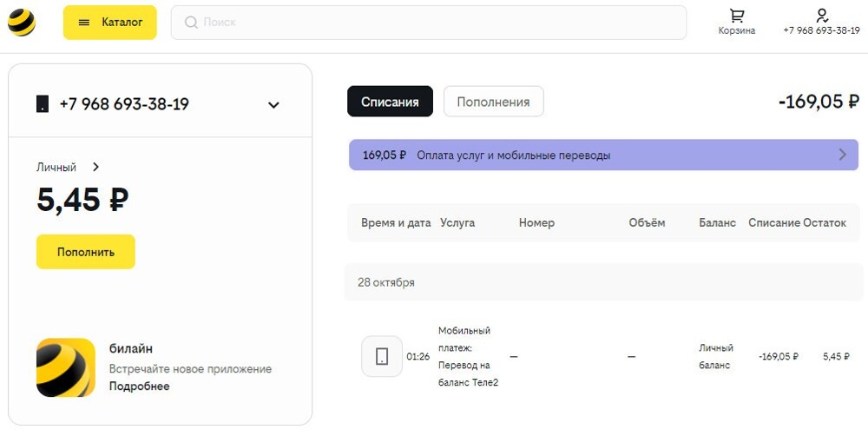Click hamburger icon on Каталог button
The width and height of the screenshot is (868, 436).
click(x=84, y=23)
